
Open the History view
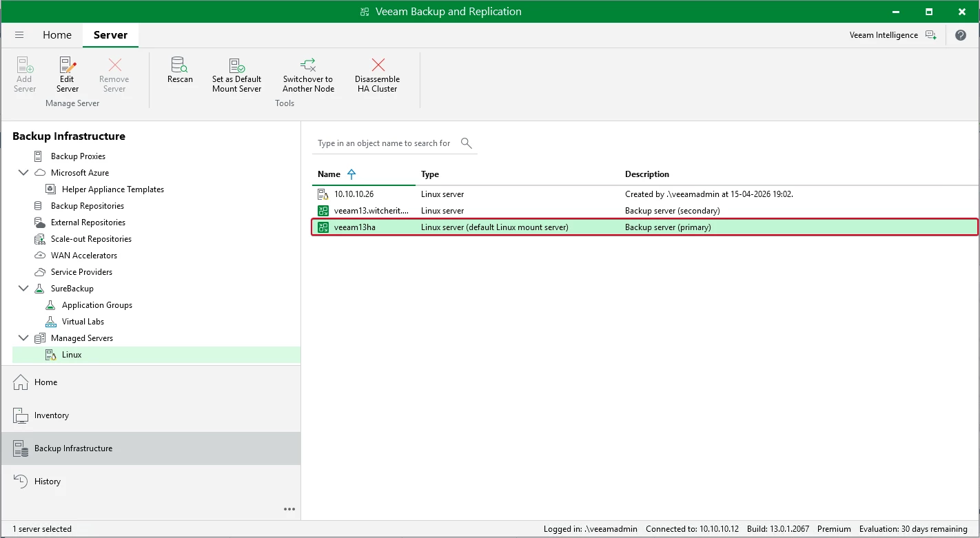[151, 482]
